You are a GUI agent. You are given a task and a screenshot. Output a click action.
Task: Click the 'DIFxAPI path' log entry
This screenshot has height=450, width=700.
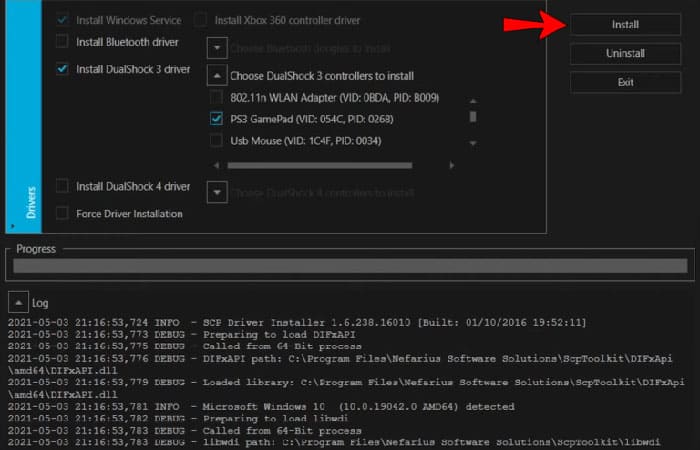pos(340,364)
